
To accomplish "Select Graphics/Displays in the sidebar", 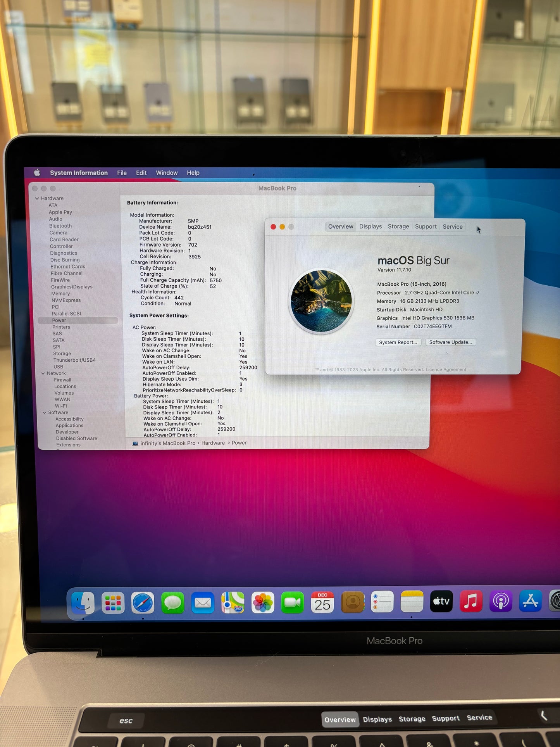I will pos(72,287).
